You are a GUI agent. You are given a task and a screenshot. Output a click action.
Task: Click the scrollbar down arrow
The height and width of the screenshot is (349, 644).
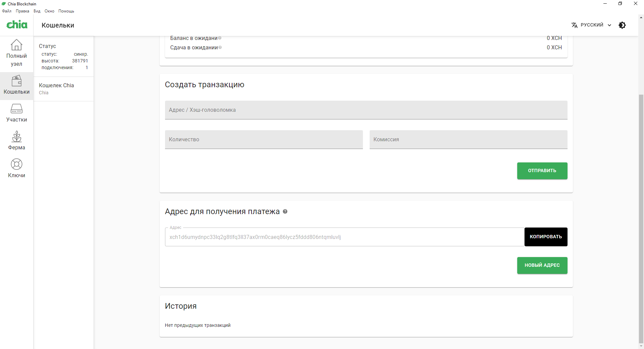(x=641, y=346)
